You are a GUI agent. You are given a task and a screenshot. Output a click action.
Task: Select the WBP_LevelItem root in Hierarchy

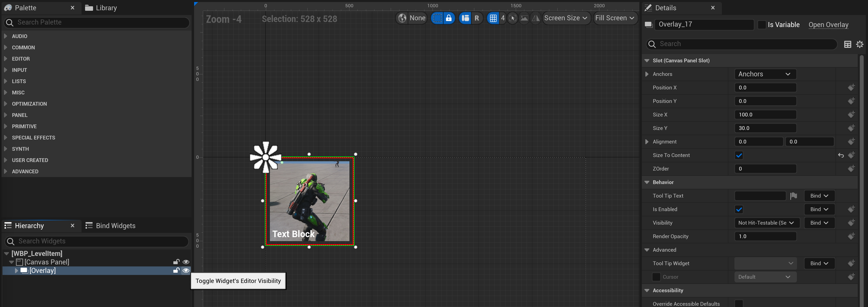[37, 253]
